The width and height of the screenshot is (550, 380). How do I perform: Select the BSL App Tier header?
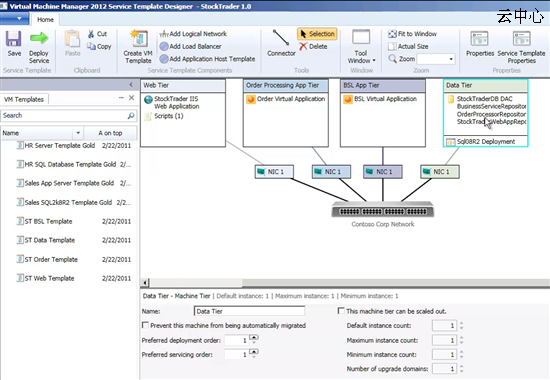tap(383, 85)
